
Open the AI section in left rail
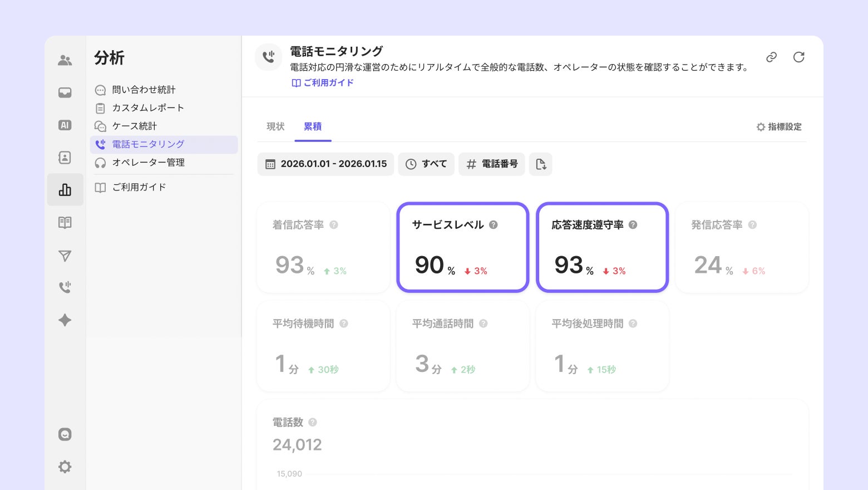[x=65, y=125]
